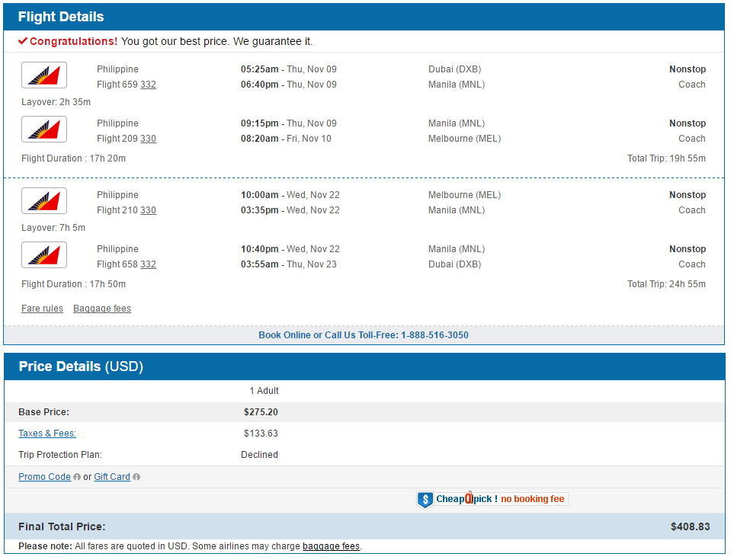Open Baggage fees link below flight details

102,309
